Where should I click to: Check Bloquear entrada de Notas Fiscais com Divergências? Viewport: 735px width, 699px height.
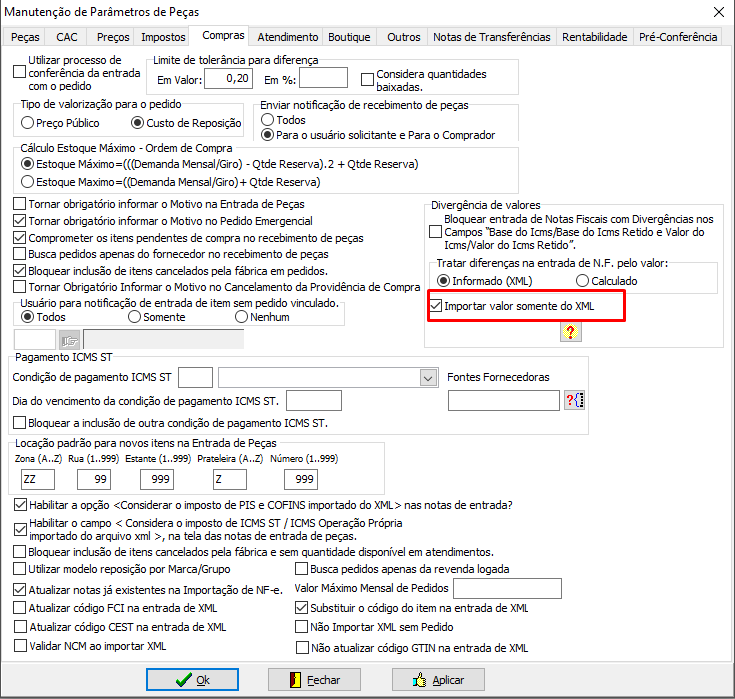[435, 232]
